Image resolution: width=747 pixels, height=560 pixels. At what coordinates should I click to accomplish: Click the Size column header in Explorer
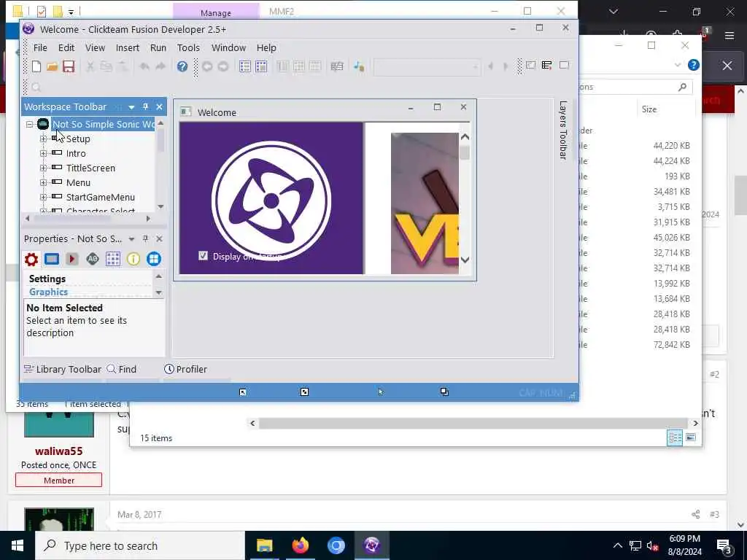(x=649, y=109)
